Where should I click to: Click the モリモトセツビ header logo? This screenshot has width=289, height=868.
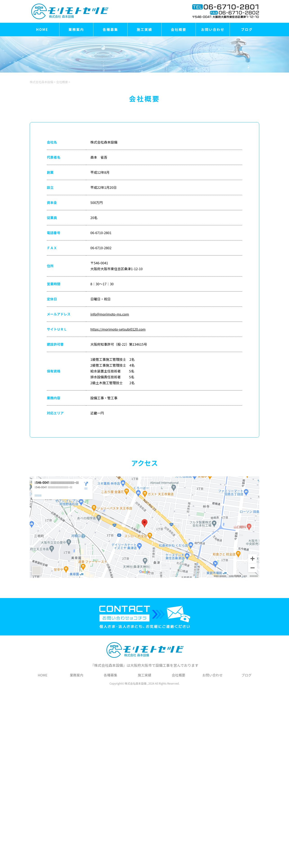70,11
